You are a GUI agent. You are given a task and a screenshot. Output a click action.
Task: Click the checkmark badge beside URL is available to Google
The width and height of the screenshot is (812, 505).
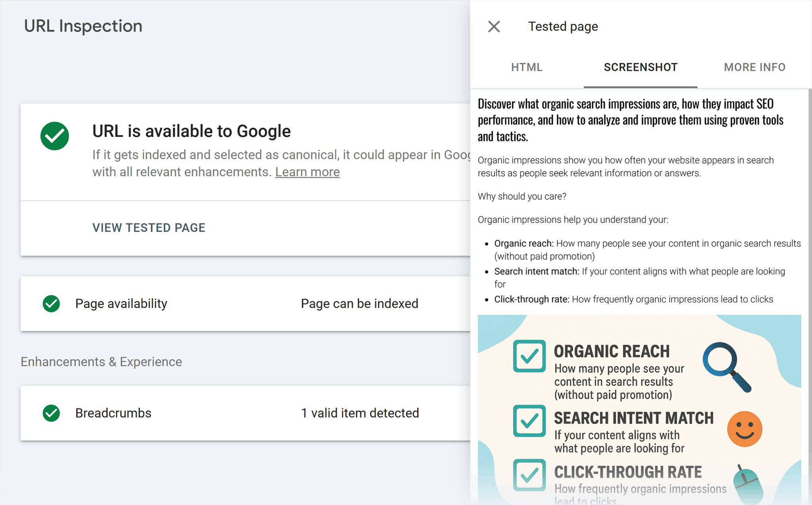54,136
